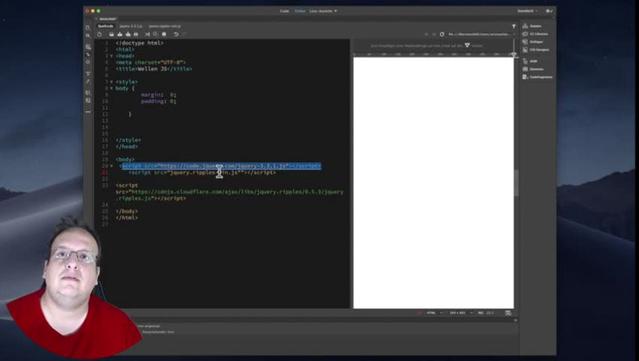This screenshot has width=639, height=361.
Task: Collapse the fold arrow on line 20
Action: coord(111,166)
